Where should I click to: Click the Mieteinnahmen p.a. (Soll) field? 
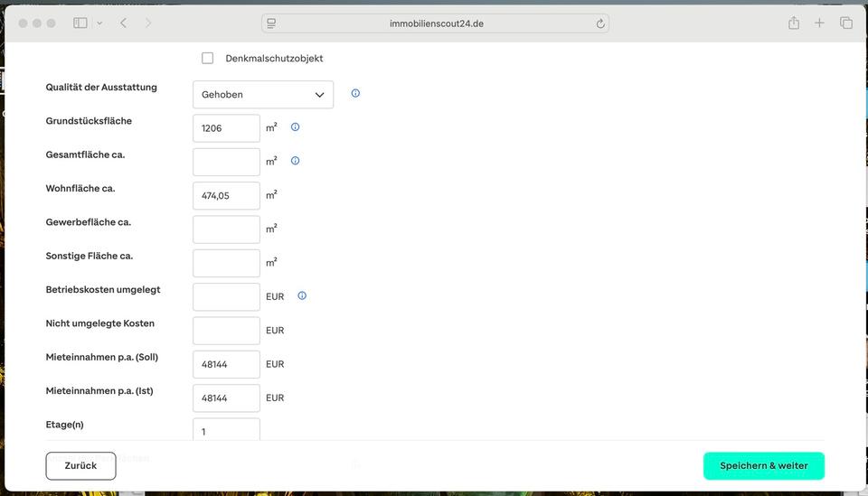coord(226,364)
